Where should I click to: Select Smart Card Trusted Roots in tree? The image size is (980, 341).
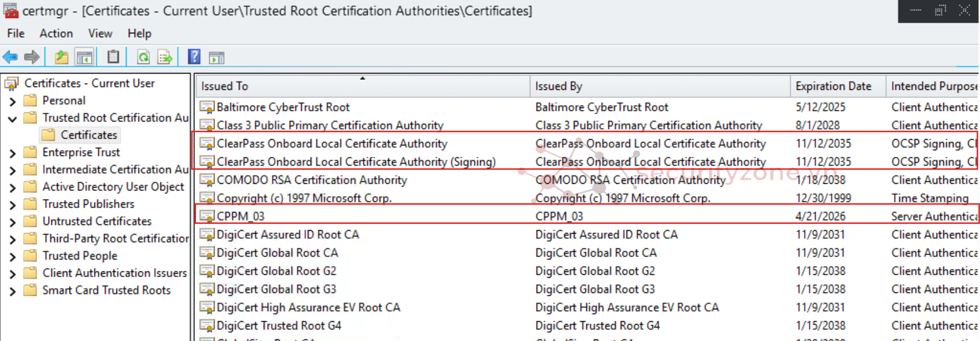pyautogui.click(x=106, y=291)
